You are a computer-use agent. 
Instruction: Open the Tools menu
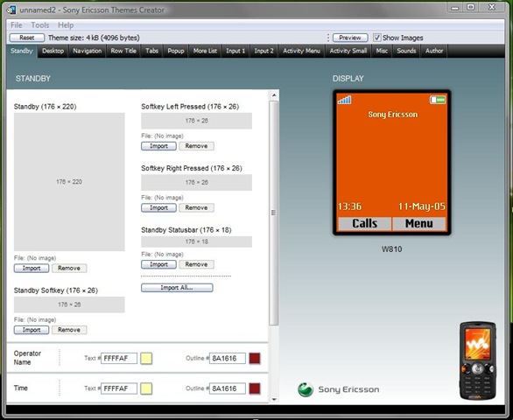point(40,25)
